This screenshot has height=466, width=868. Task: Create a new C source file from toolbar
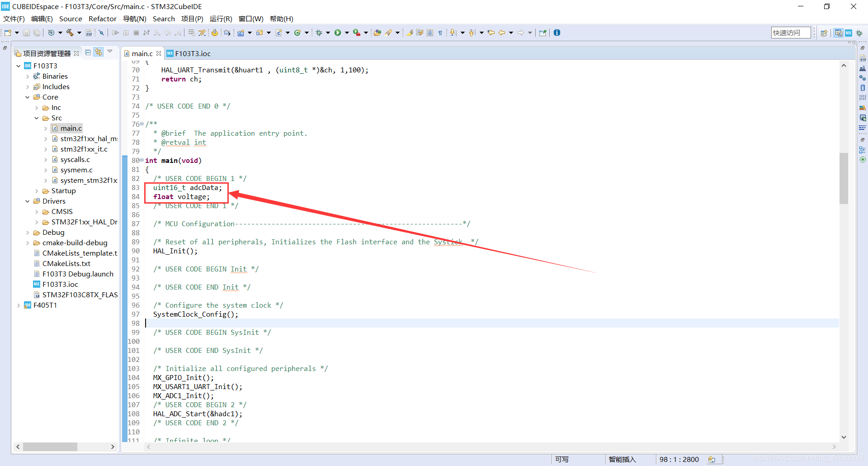[x=278, y=33]
